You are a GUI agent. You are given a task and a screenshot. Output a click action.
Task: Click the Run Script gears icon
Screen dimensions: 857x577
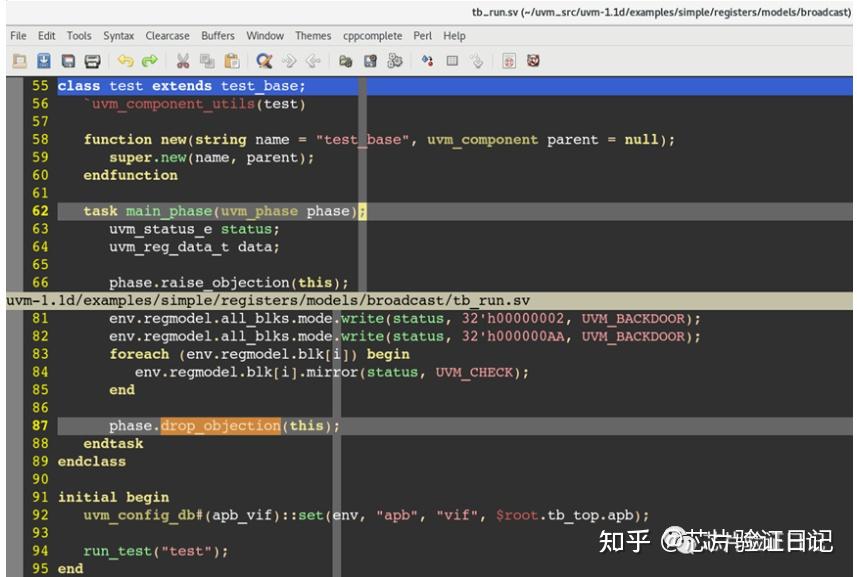395,61
